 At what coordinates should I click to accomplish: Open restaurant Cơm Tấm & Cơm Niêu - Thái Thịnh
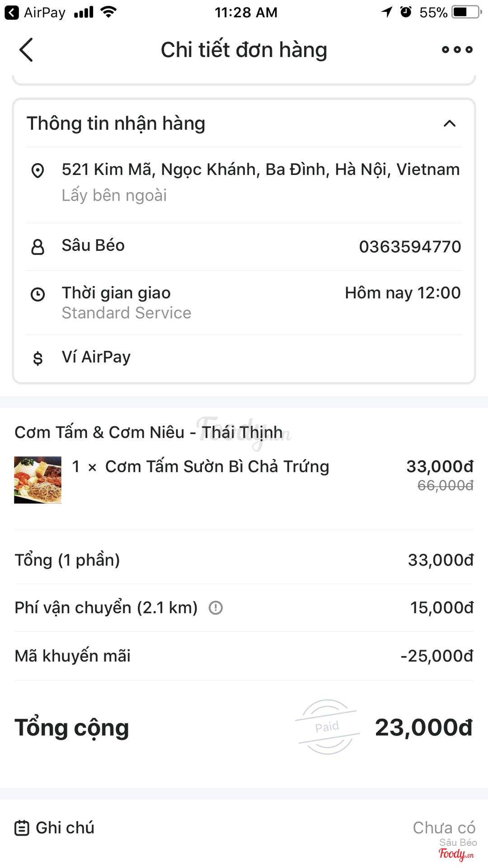click(x=149, y=433)
